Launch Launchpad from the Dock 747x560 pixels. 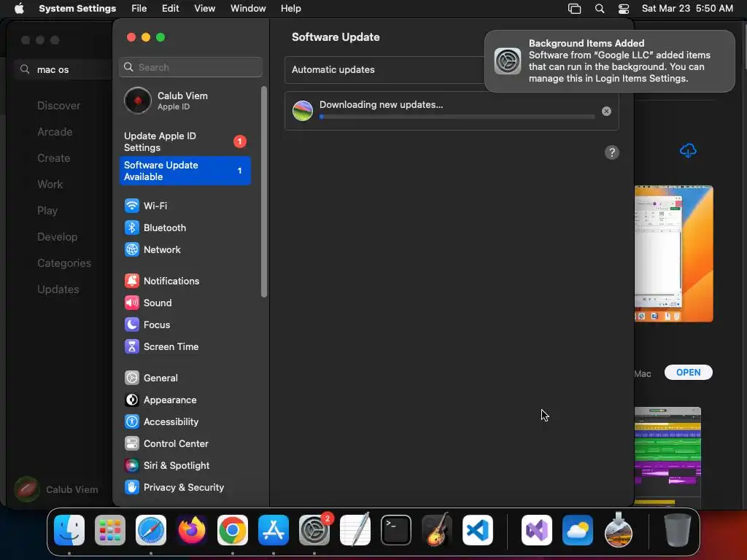pos(110,530)
